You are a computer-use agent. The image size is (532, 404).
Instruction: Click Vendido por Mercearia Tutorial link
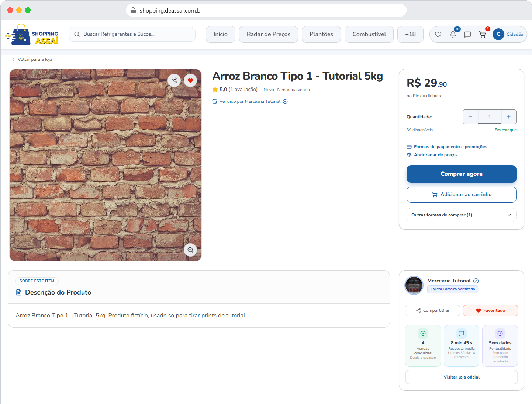click(250, 101)
